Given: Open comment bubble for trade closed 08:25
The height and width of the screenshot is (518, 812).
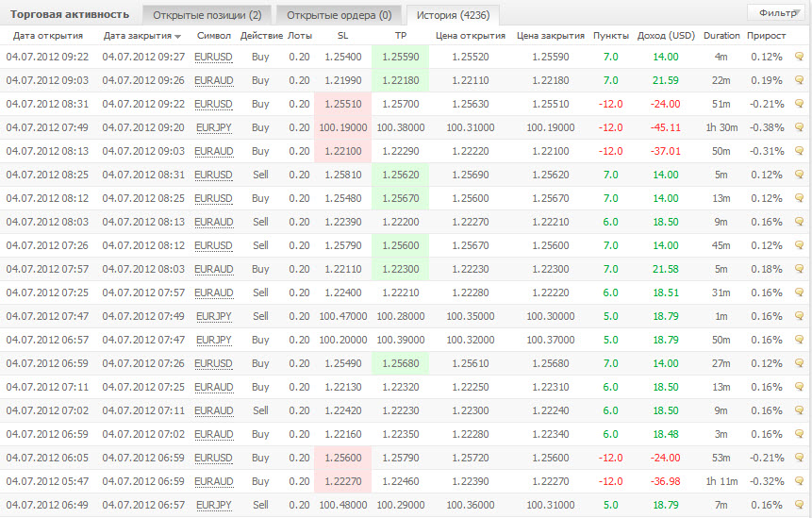Looking at the screenshot, I should [799, 198].
